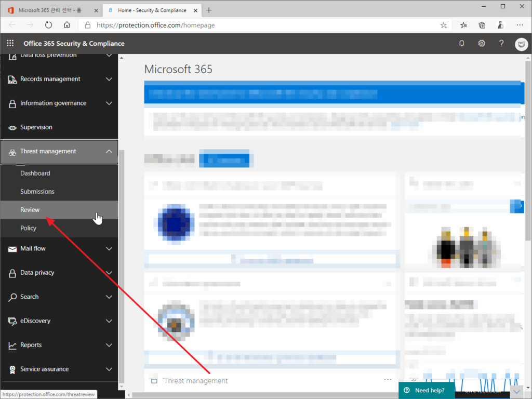This screenshot has height=399, width=532.
Task: Click the account avatar in the top right
Action: point(521,44)
